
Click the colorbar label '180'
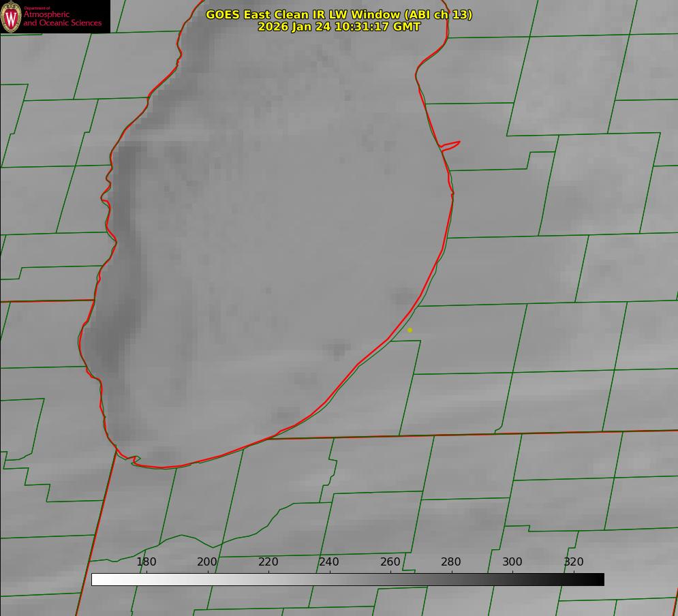click(x=146, y=561)
